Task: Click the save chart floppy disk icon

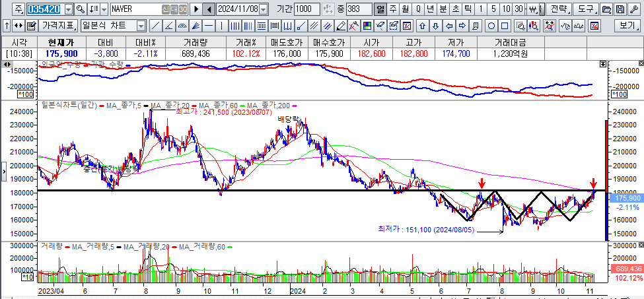Action: pyautogui.click(x=620, y=9)
